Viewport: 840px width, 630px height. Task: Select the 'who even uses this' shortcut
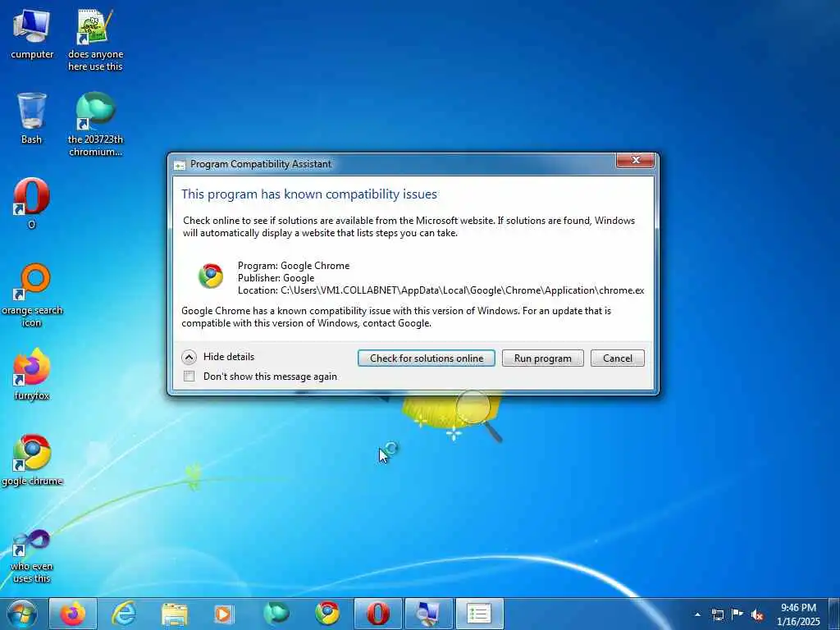tap(32, 556)
